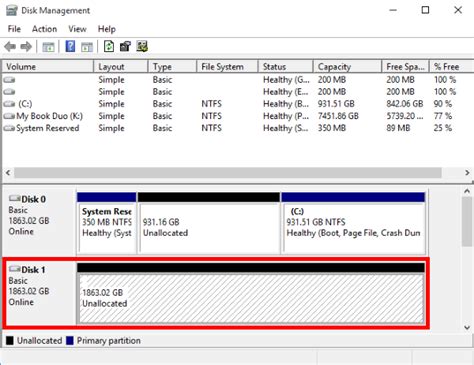Select the 1863.02 GB Unallocated Disk 1 block
The image size is (474, 365).
click(x=251, y=293)
